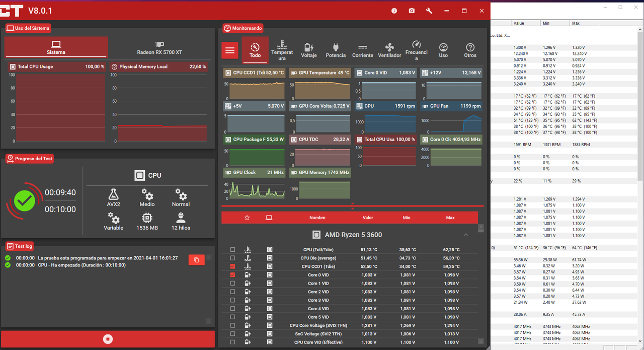
Task: Select the Temperatura monitoring tab
Action: coord(282,50)
